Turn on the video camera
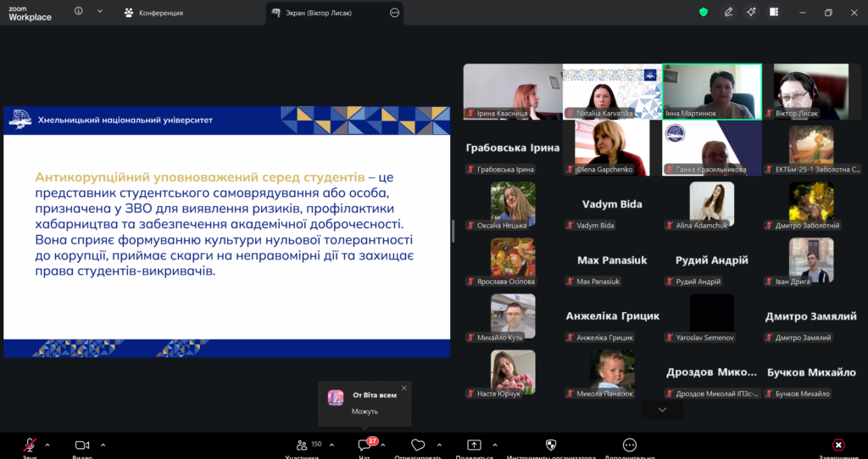Viewport: 868px width, 459px height. pos(82,445)
